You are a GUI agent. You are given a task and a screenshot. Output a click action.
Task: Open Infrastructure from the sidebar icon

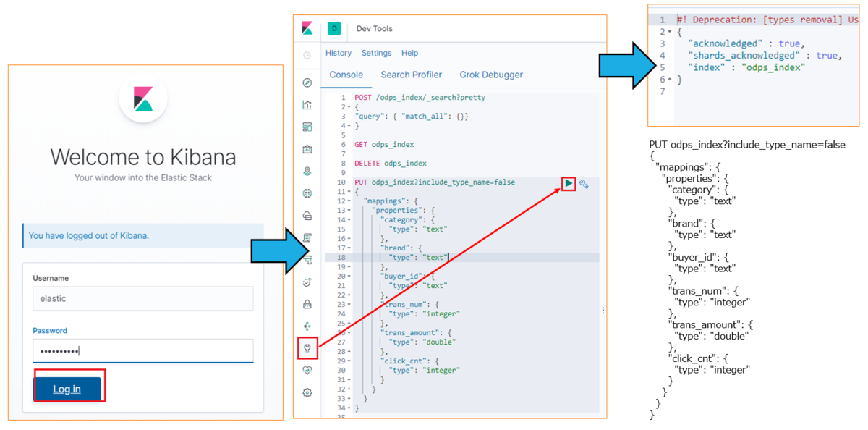(307, 216)
